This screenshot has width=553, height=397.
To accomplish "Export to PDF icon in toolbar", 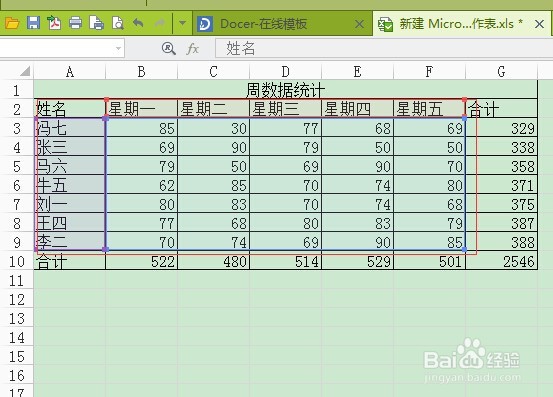I will 54,23.
